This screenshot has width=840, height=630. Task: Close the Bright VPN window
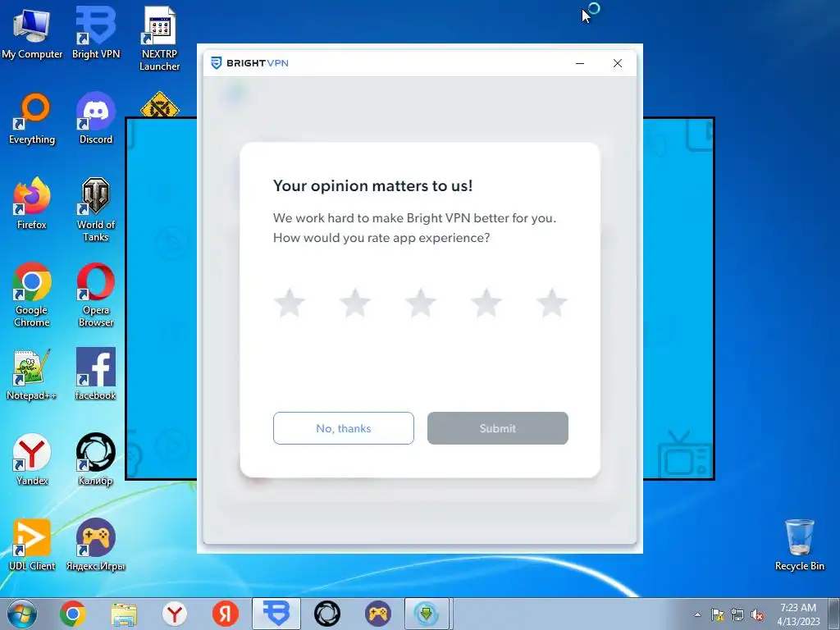point(618,63)
